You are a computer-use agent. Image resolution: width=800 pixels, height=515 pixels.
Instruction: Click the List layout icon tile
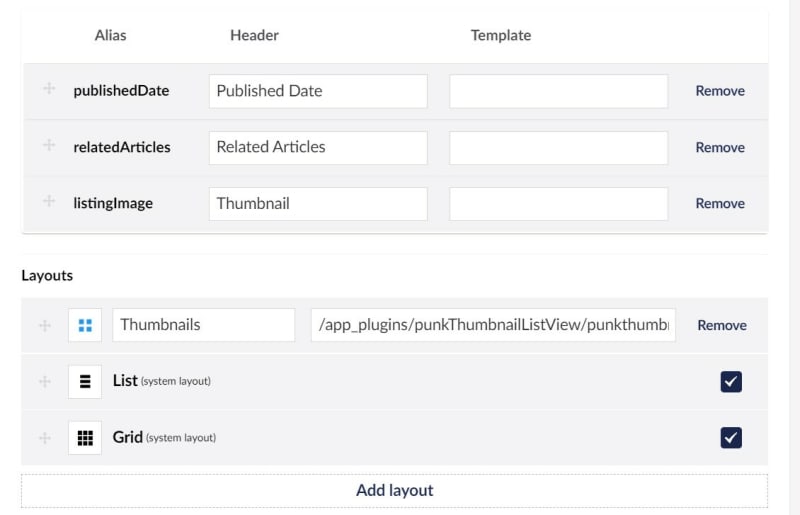click(x=85, y=381)
